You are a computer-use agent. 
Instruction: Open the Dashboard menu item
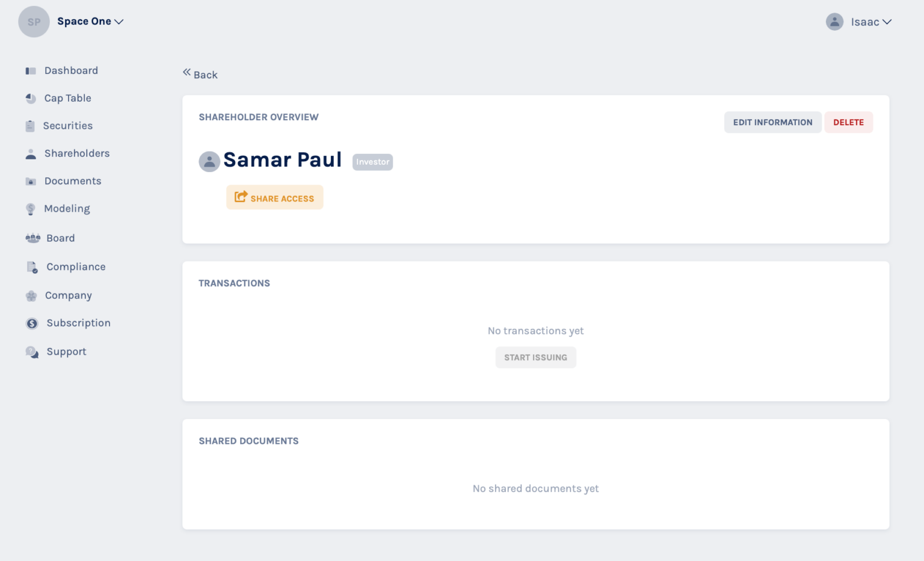tap(71, 70)
